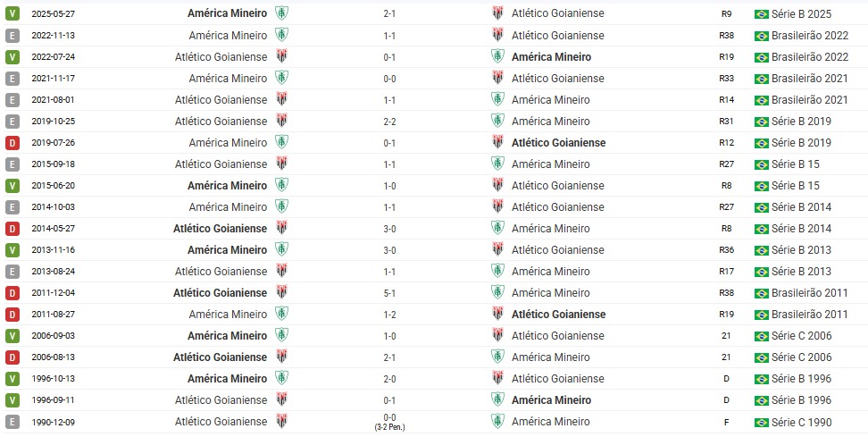Select away team Atlético Goianiense in 2019-07-26 row
868x437 pixels.
558,143
